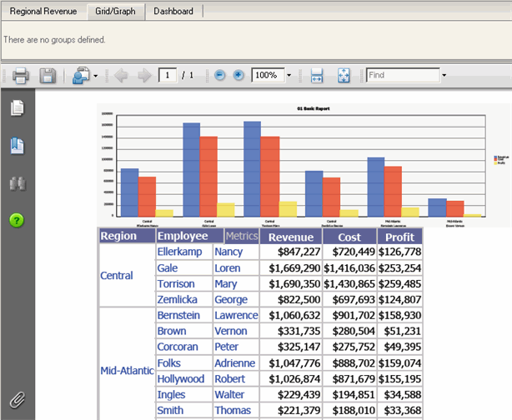Image resolution: width=512 pixels, height=420 pixels.
Task: Select the Grid/Graph tab
Action: pyautogui.click(x=115, y=12)
